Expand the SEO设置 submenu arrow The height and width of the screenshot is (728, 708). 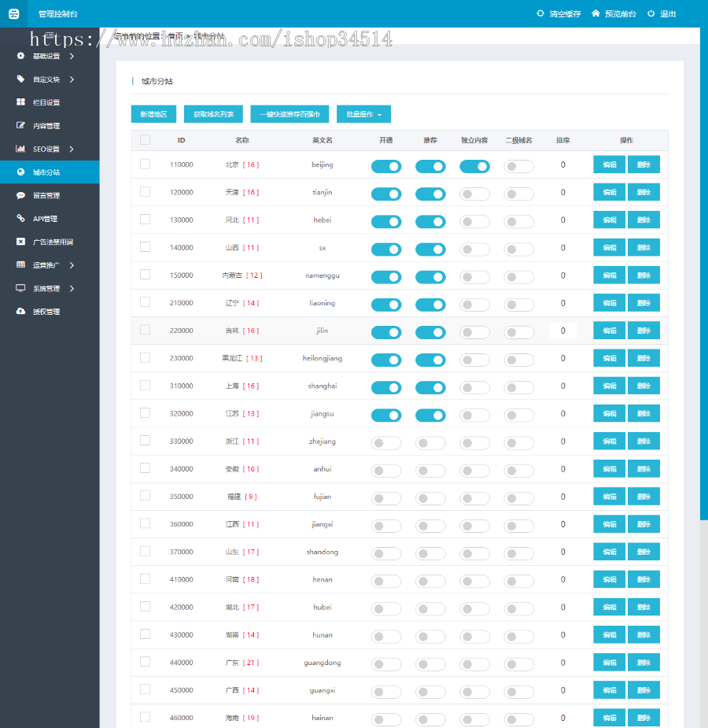pyautogui.click(x=72, y=149)
